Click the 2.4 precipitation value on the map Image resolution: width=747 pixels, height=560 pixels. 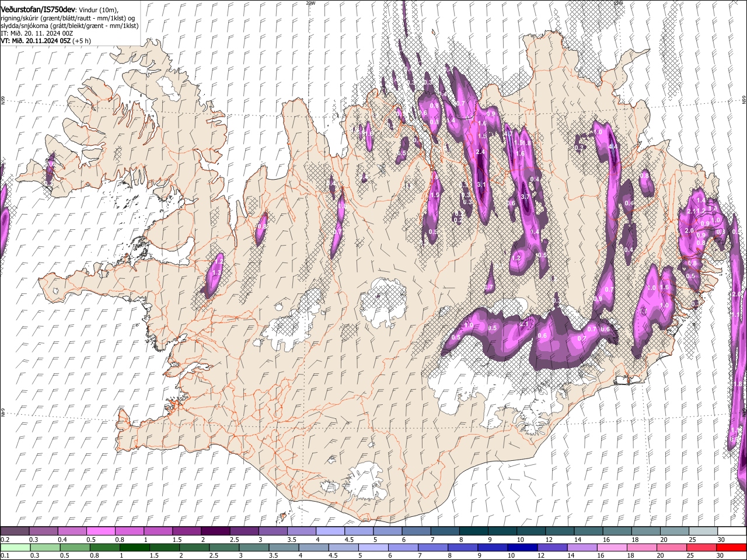click(x=481, y=152)
